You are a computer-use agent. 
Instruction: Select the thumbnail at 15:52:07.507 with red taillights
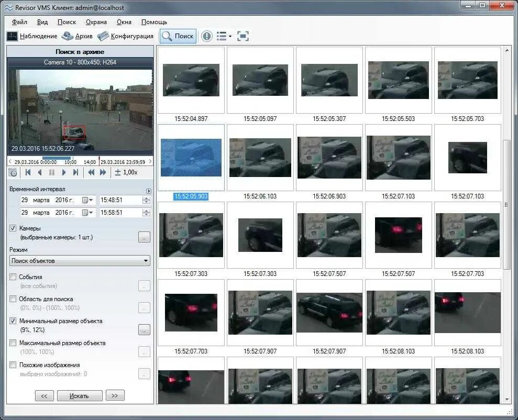pyautogui.click(x=399, y=235)
